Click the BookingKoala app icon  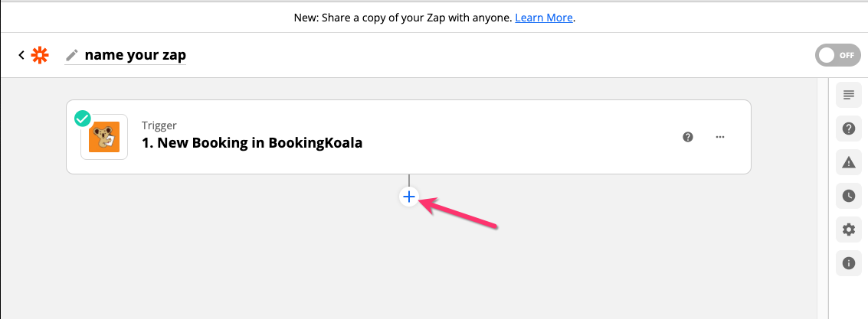(x=104, y=138)
